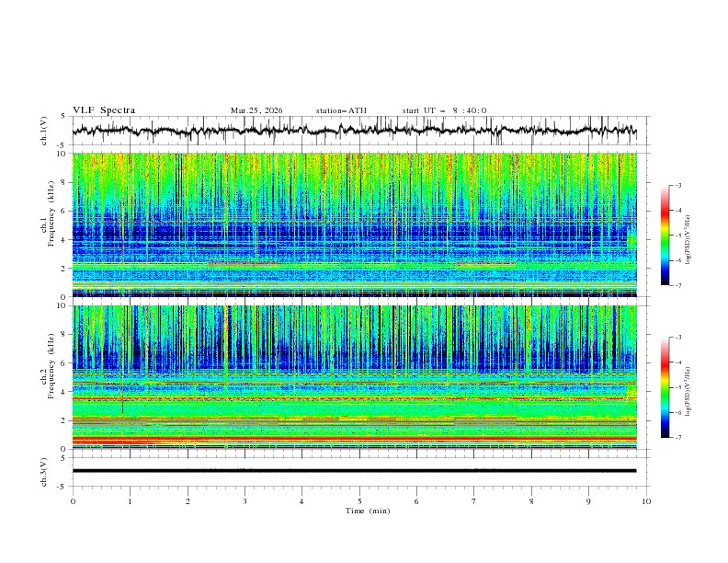
Task: Click the '-7' label on lower colorbar
Action: (x=677, y=438)
